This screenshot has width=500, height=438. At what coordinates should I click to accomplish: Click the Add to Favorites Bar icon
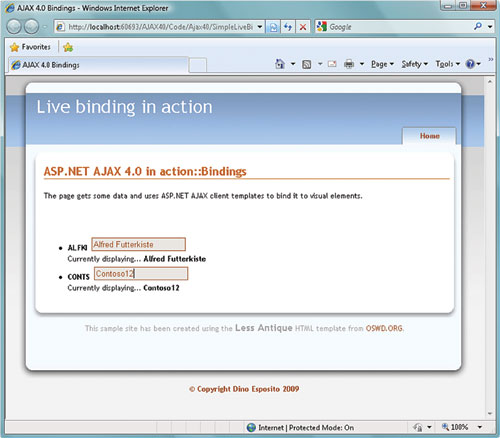[x=68, y=47]
